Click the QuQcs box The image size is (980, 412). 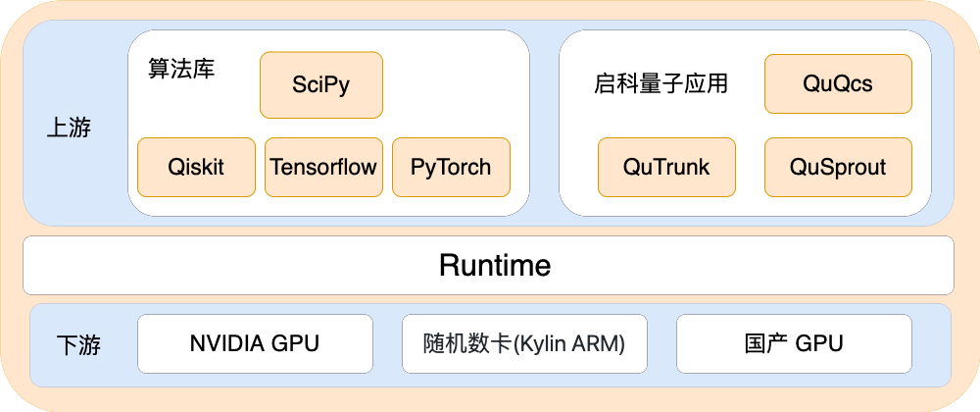pos(838,83)
